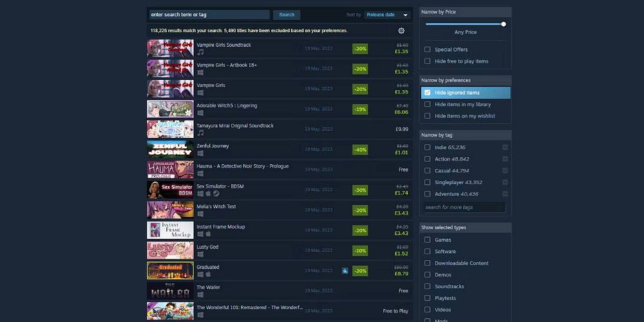Open search preferences gear icon
Image resolution: width=644 pixels, height=322 pixels.
pos(401,31)
